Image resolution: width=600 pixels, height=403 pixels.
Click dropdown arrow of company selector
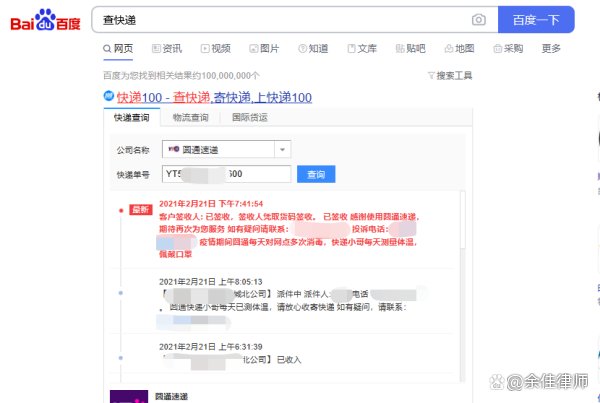[x=282, y=149]
